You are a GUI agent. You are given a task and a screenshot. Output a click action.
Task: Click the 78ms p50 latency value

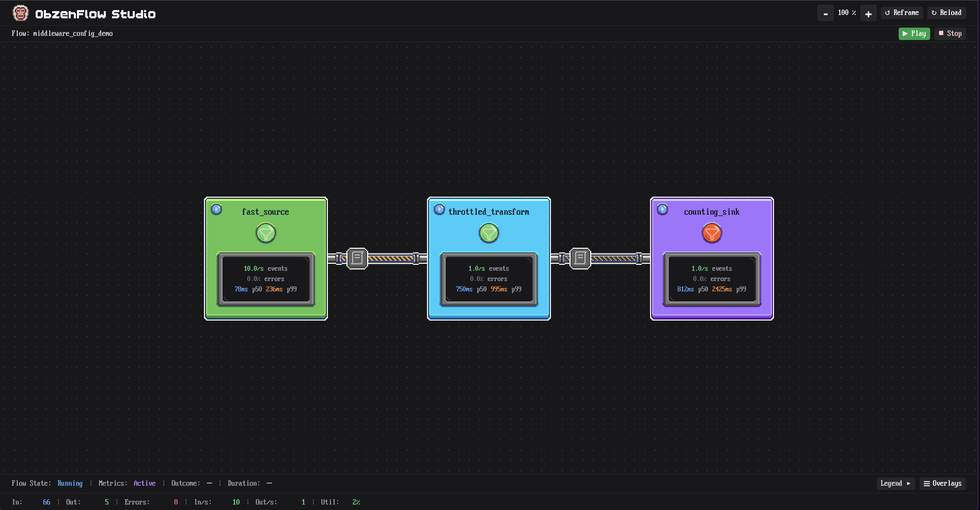(x=241, y=289)
